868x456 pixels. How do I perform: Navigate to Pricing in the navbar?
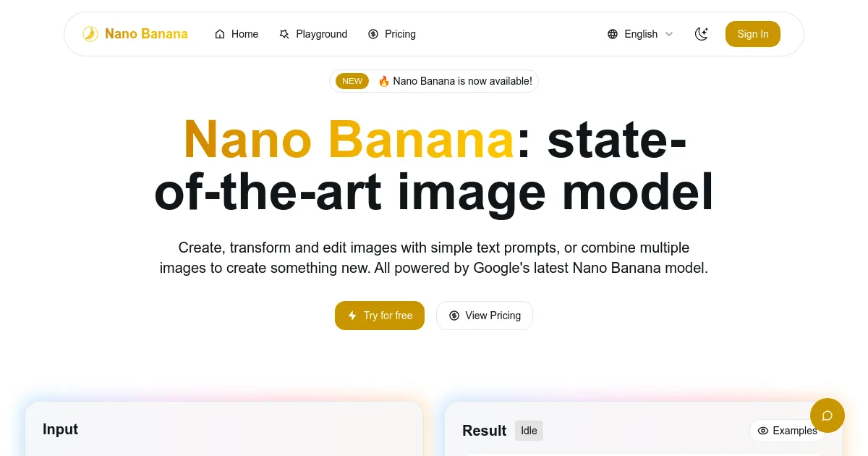400,33
